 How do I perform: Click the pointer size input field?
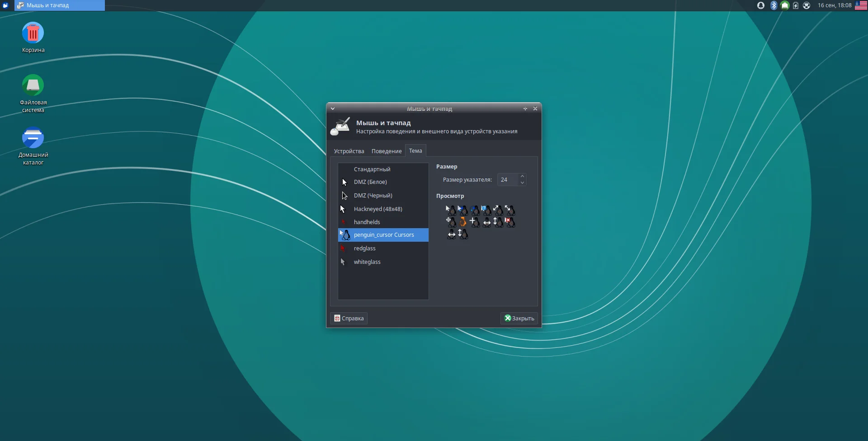coord(508,180)
